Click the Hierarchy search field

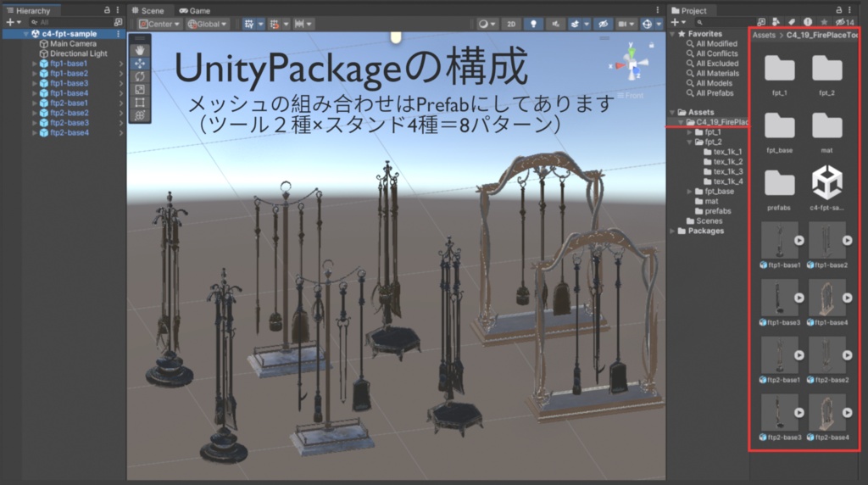(x=71, y=22)
